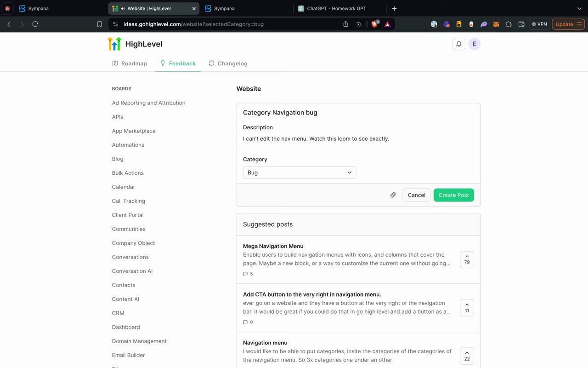This screenshot has height=368, width=588.
Task: Click the Create Post button
Action: (x=453, y=195)
